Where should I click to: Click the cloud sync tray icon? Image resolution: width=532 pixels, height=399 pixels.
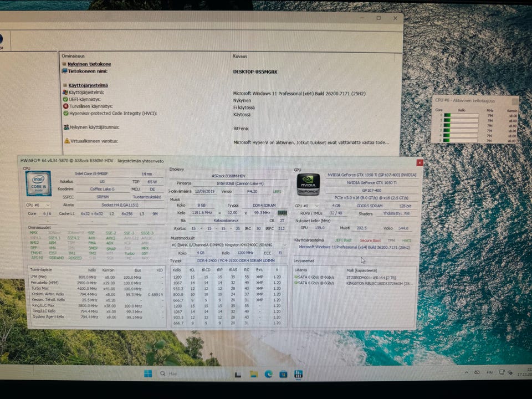[477, 372]
